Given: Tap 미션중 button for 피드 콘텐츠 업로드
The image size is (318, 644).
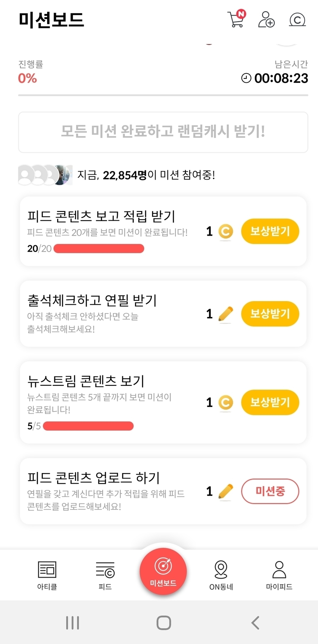Looking at the screenshot, I should [270, 491].
